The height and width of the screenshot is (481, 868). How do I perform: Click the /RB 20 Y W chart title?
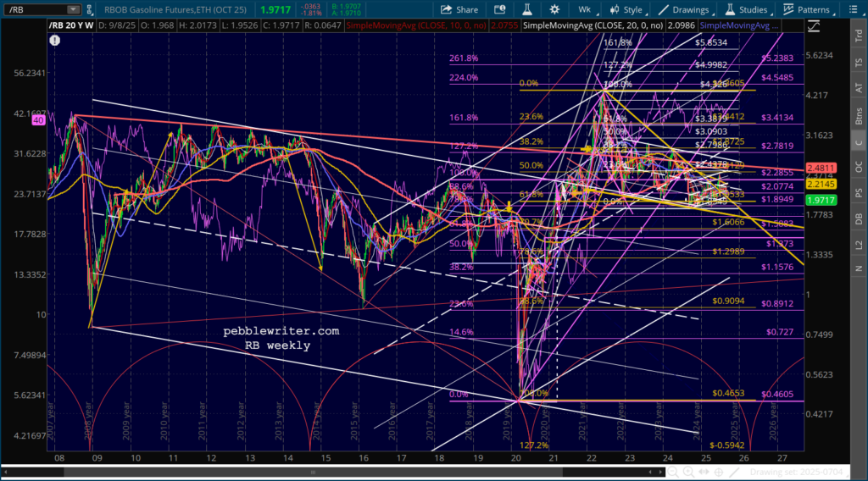click(x=71, y=25)
